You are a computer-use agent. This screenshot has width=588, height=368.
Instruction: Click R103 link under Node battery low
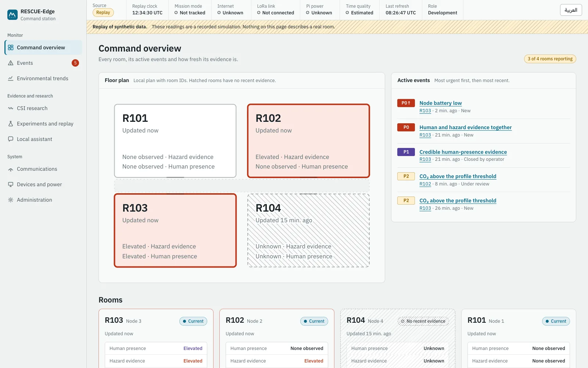[425, 111]
